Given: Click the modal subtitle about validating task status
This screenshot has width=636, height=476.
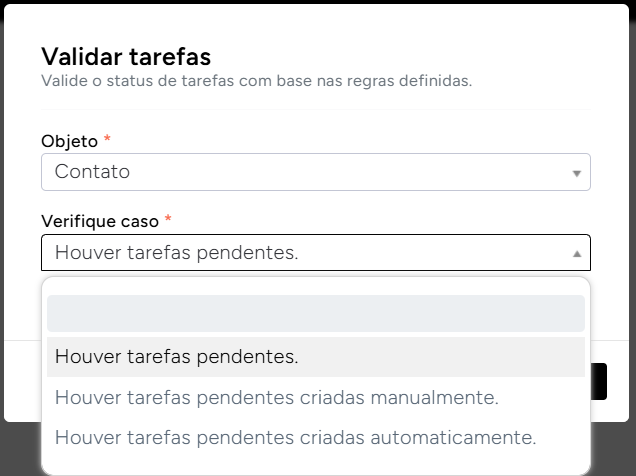Looking at the screenshot, I should point(256,80).
